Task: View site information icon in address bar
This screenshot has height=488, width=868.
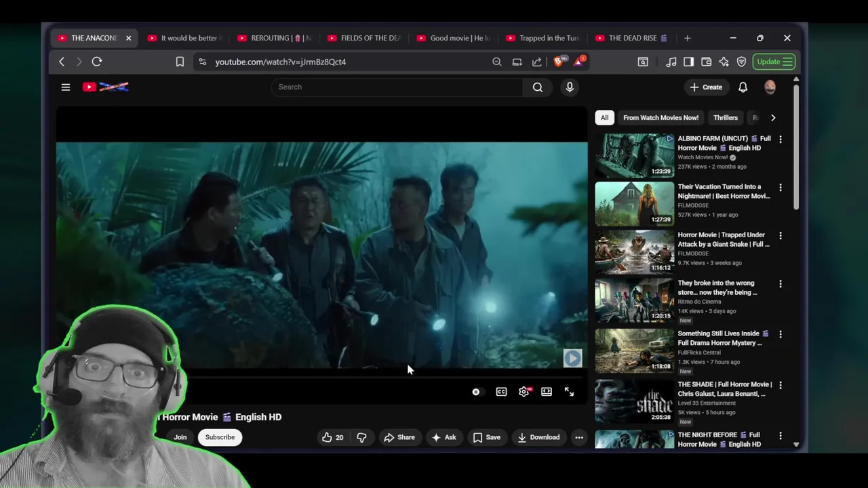Action: pyautogui.click(x=202, y=62)
